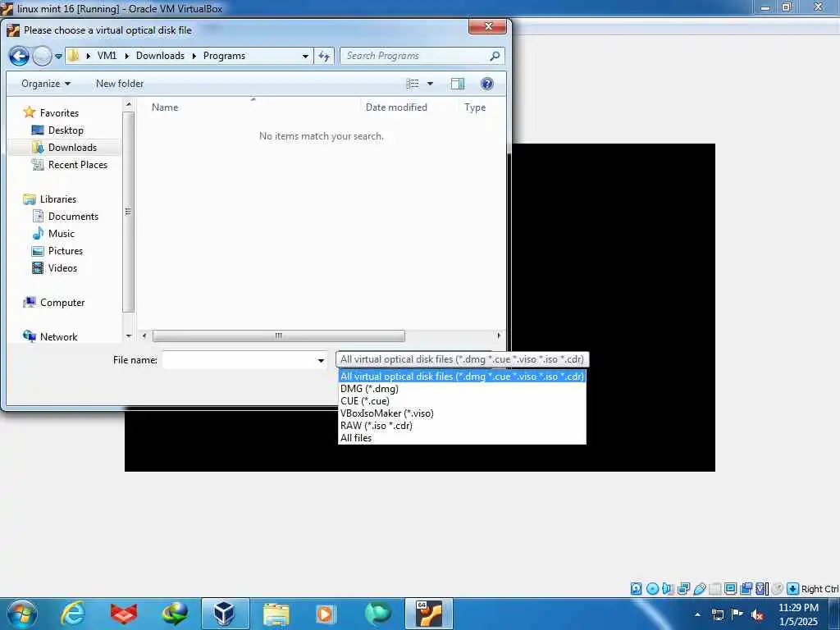The image size is (840, 630).
Task: Open Windows Explorer folder from taskbar
Action: pos(276,614)
